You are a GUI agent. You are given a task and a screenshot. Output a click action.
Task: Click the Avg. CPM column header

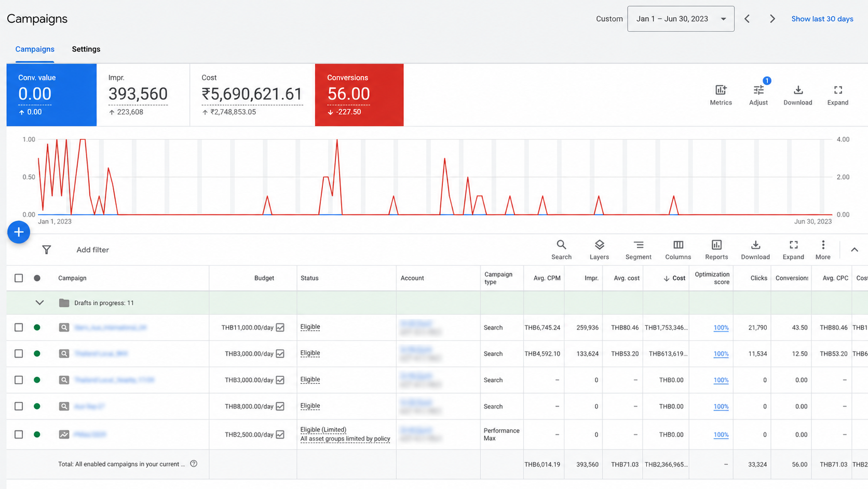[547, 278]
